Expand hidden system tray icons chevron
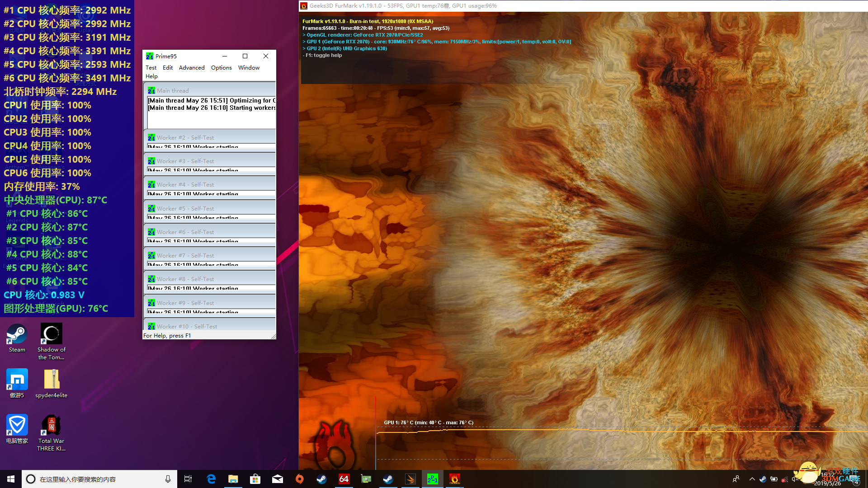 pyautogui.click(x=752, y=479)
